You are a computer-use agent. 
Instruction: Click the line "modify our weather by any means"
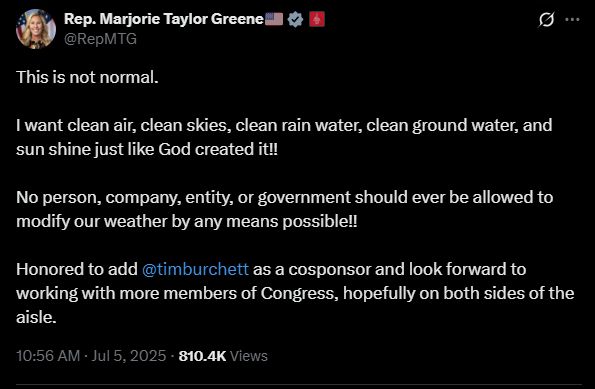tap(187, 221)
